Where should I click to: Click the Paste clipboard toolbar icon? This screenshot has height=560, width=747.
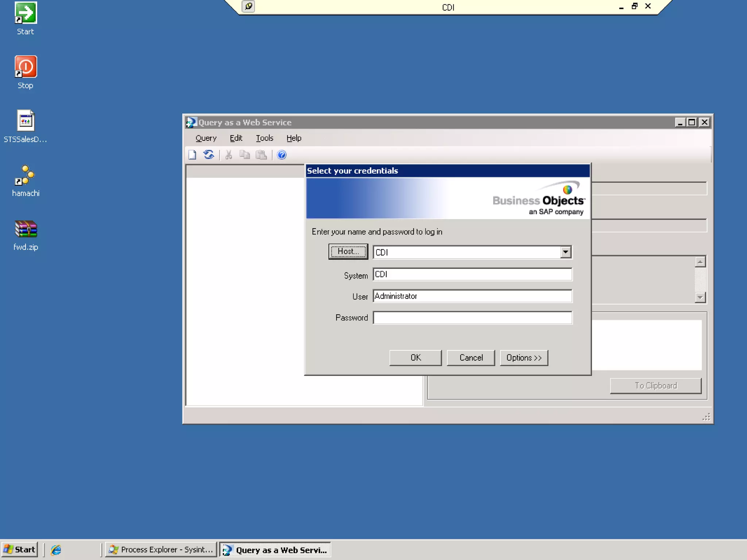(x=261, y=155)
